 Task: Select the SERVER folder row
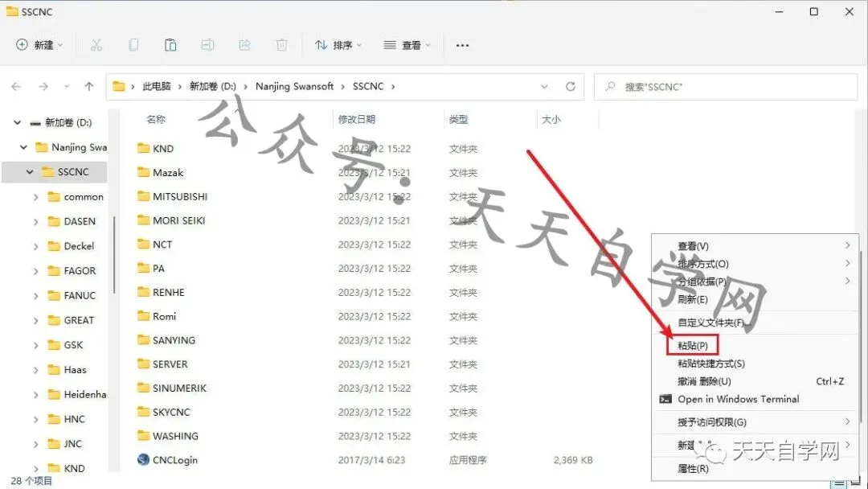click(366, 364)
